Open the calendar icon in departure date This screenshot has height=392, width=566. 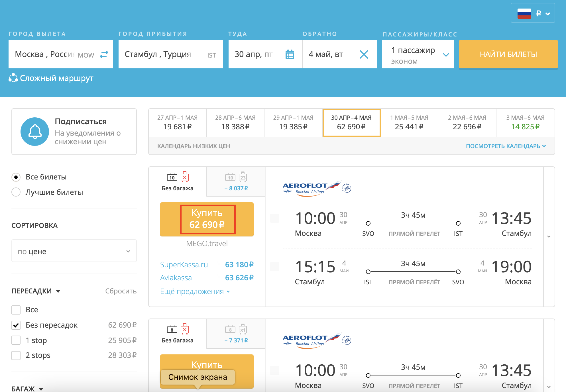(x=290, y=54)
